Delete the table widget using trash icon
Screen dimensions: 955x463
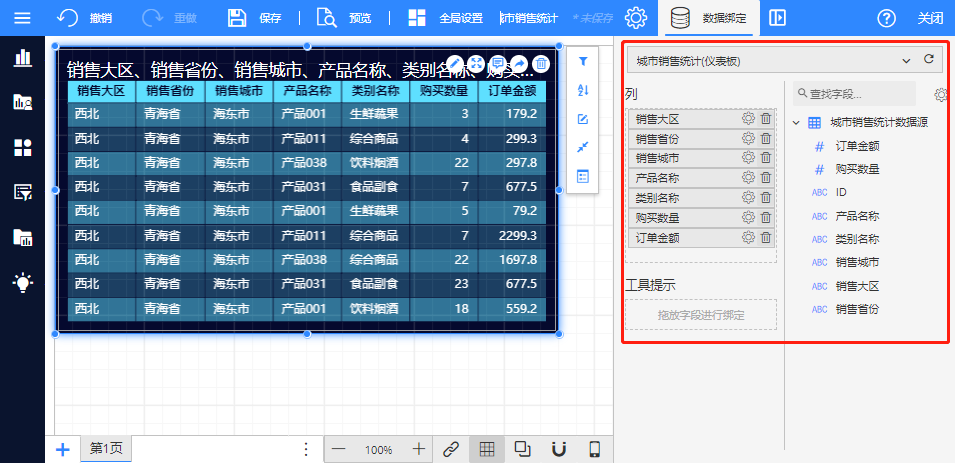541,64
